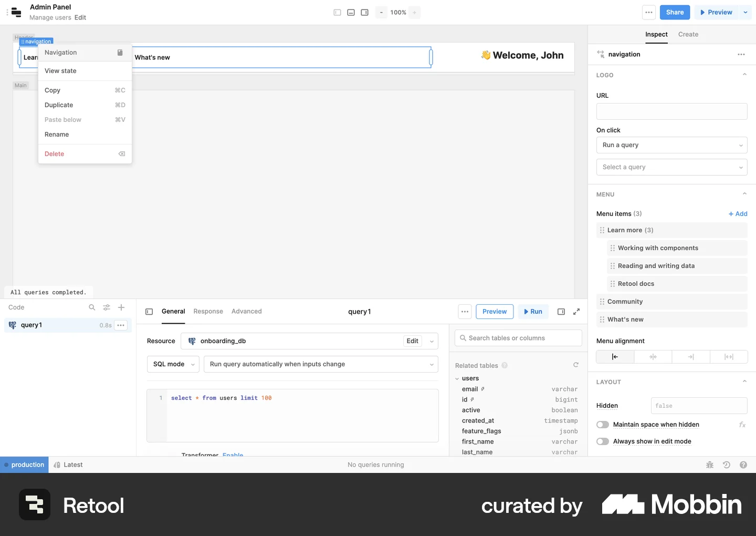The height and width of the screenshot is (536, 756).
Task: Open the debug tools bug icon
Action: click(710, 465)
